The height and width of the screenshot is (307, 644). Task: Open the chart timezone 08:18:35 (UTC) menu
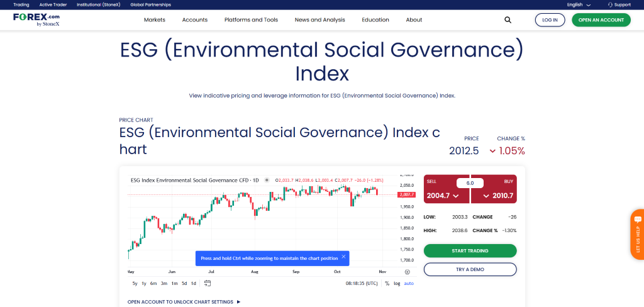362,283
